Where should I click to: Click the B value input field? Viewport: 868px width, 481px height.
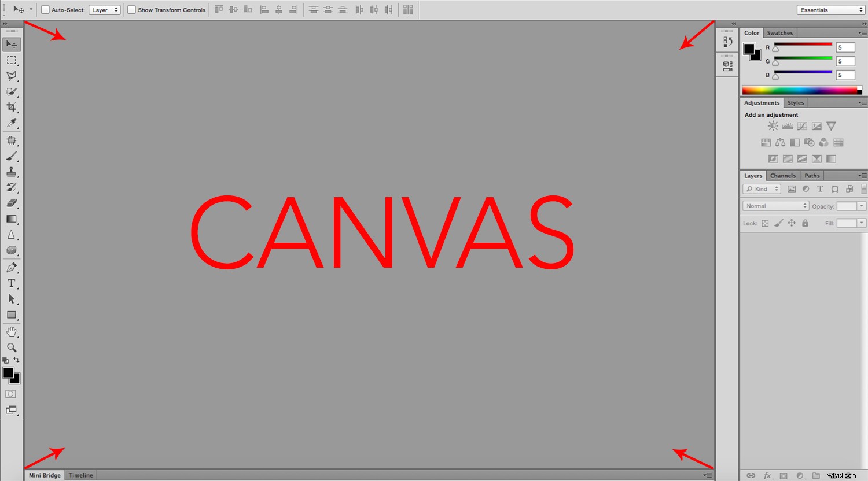[x=845, y=75]
